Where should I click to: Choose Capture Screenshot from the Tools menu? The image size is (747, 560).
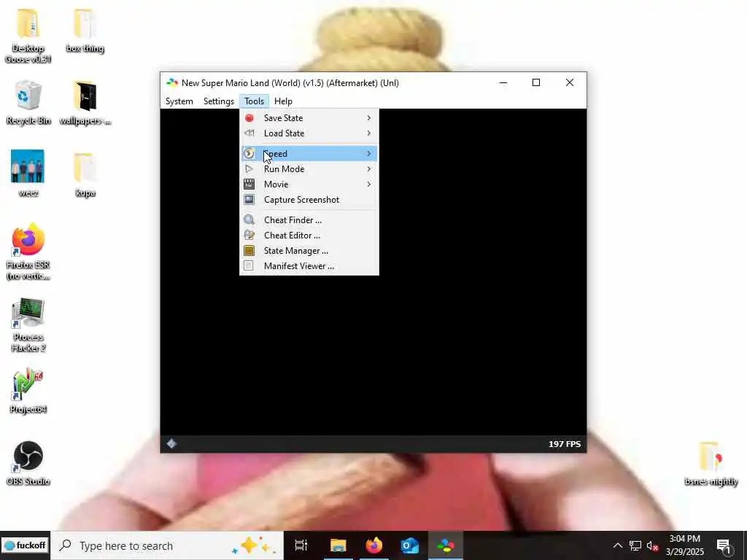[309, 200]
